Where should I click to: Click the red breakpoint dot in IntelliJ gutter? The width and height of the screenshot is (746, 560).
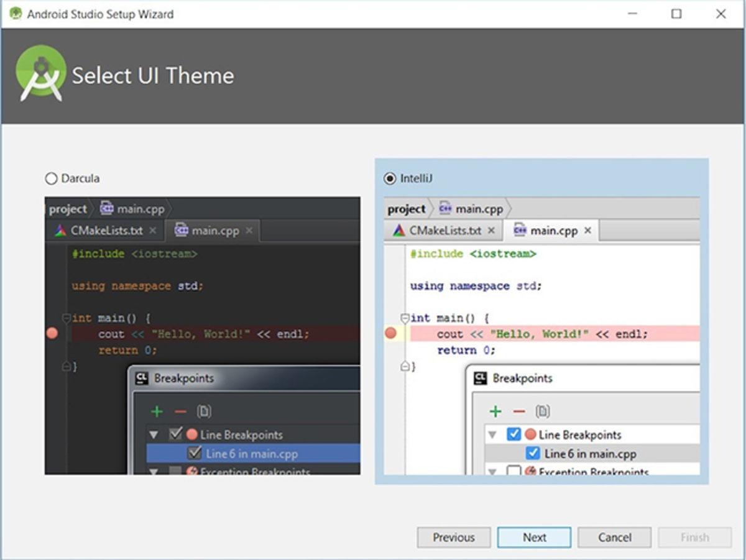(x=391, y=334)
